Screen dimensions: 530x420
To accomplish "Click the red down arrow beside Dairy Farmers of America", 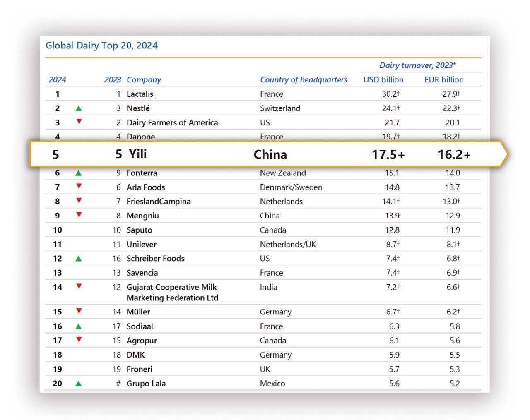I will coord(79,122).
